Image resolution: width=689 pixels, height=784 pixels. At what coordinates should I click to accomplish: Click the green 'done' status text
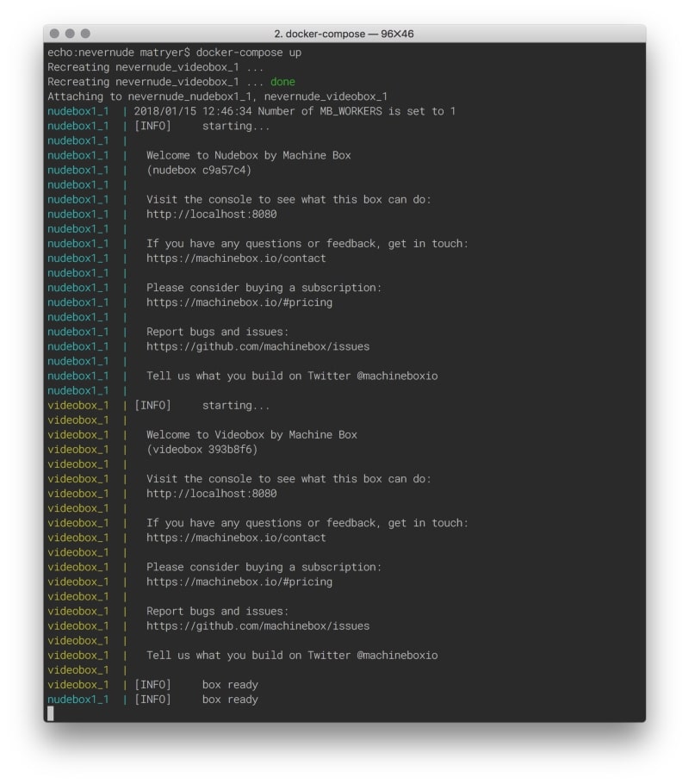click(282, 82)
